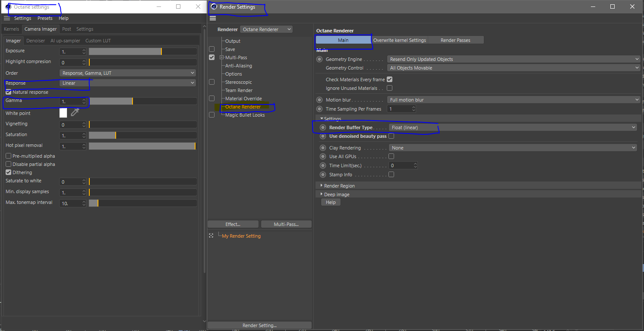This screenshot has height=331, width=644.
Task: Click the Octane settings title bar icon
Action: click(x=8, y=7)
